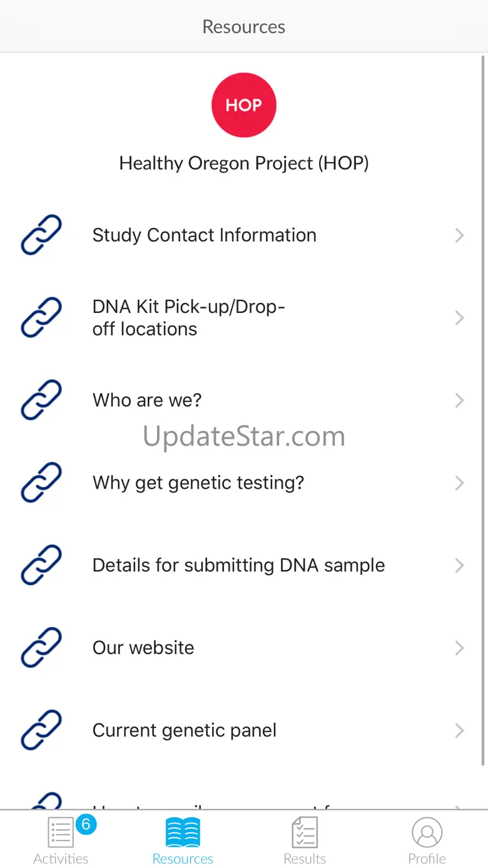Open DNA Kit Pick-up/Drop-off locations text

click(189, 318)
